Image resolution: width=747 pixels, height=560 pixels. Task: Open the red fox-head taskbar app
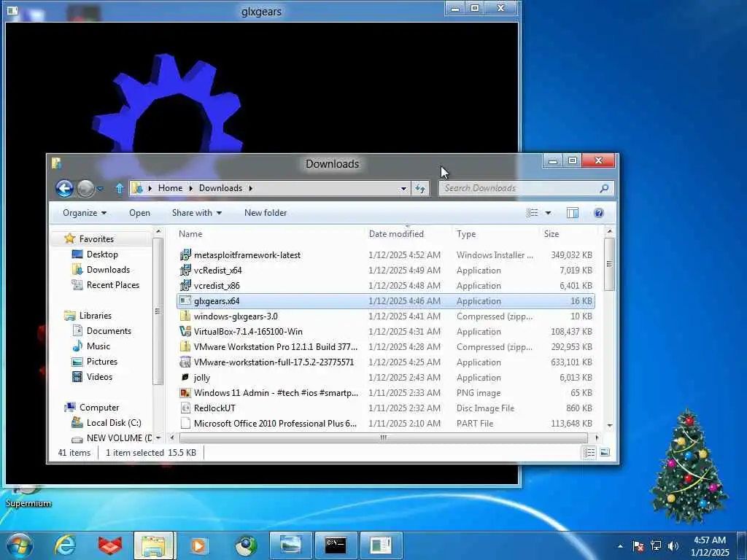coord(110,545)
